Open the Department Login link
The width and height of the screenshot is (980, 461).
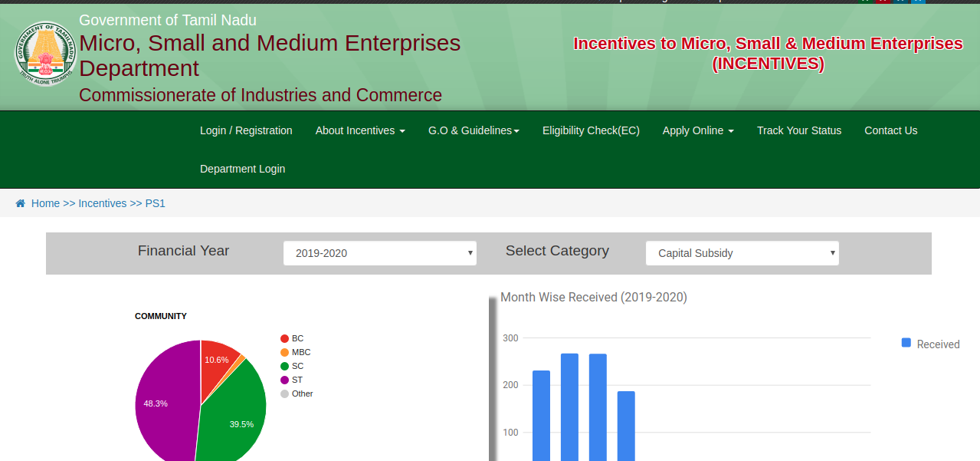pyautogui.click(x=242, y=169)
